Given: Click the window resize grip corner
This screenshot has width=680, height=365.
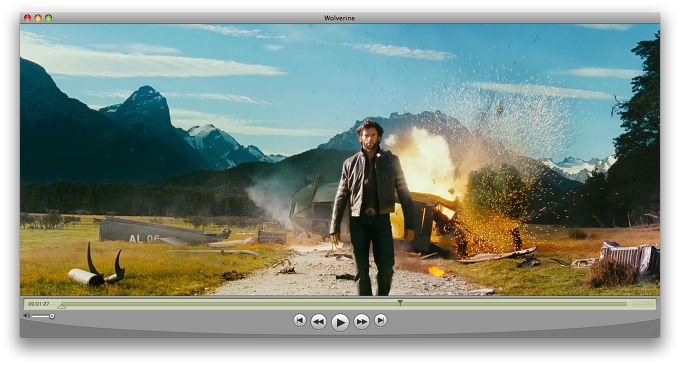Looking at the screenshot, I should point(655,333).
